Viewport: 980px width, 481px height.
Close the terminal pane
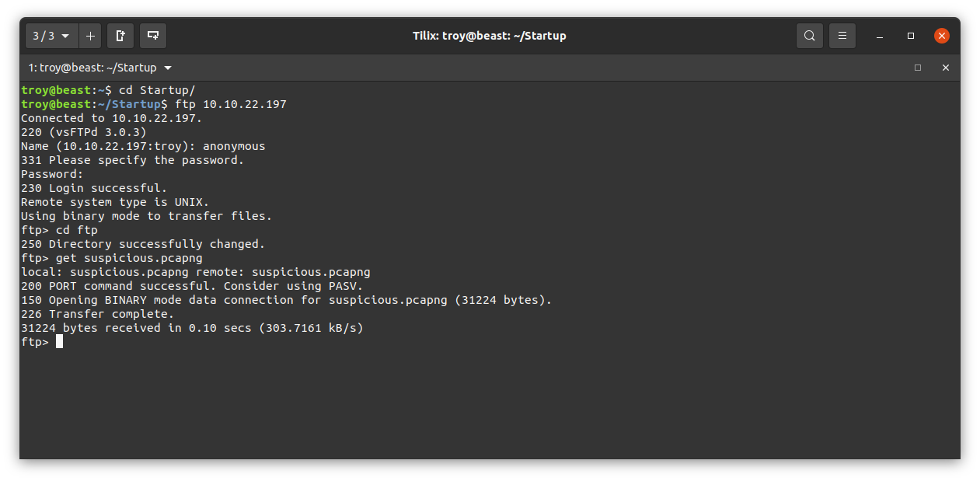pyautogui.click(x=946, y=68)
